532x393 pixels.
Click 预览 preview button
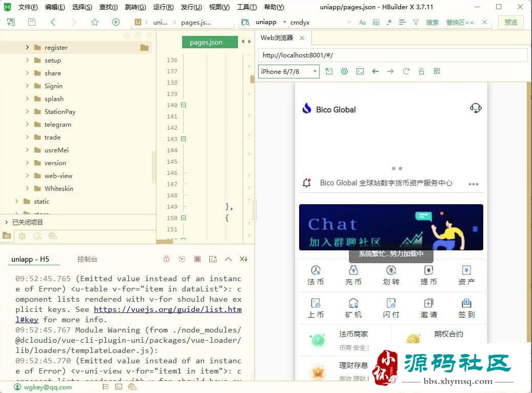click(510, 22)
